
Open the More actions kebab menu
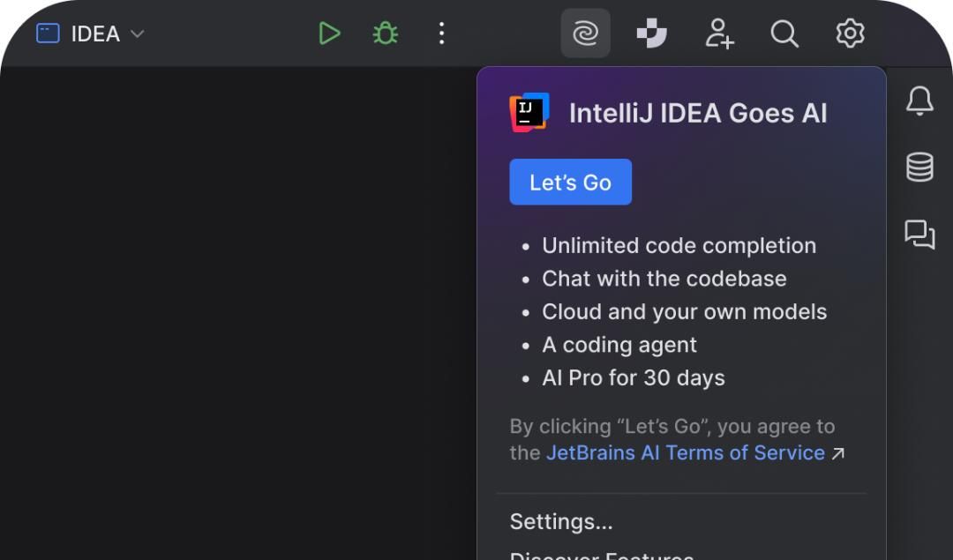[441, 34]
